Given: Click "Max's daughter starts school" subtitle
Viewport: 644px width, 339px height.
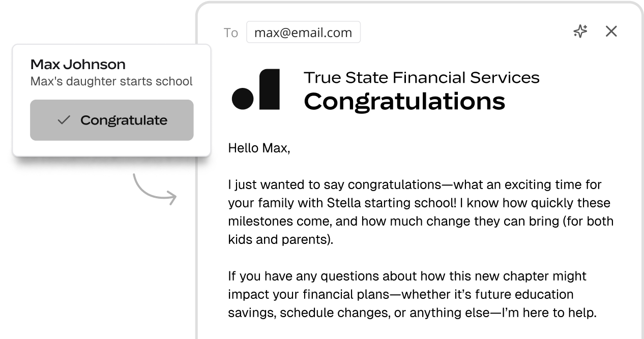Looking at the screenshot, I should pyautogui.click(x=111, y=81).
